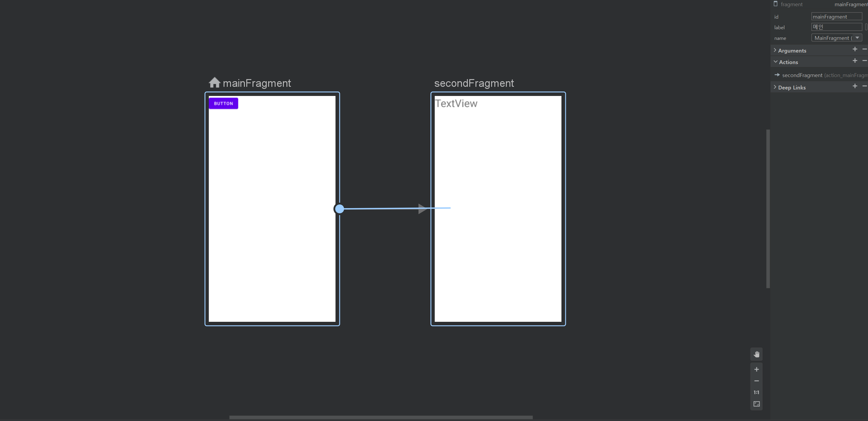Select the pan (hand) tool
Viewport: 868px width, 421px height.
tap(756, 354)
